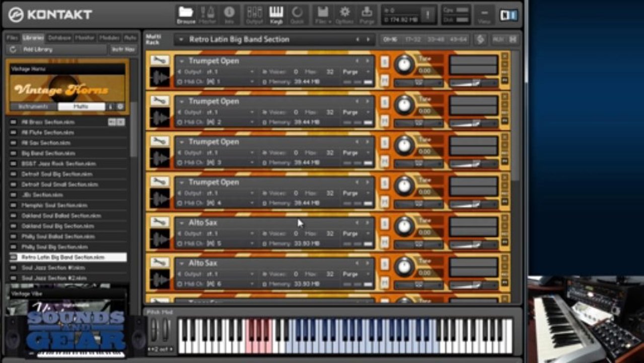Mute the first Alto Sax instrument

[x=385, y=242]
